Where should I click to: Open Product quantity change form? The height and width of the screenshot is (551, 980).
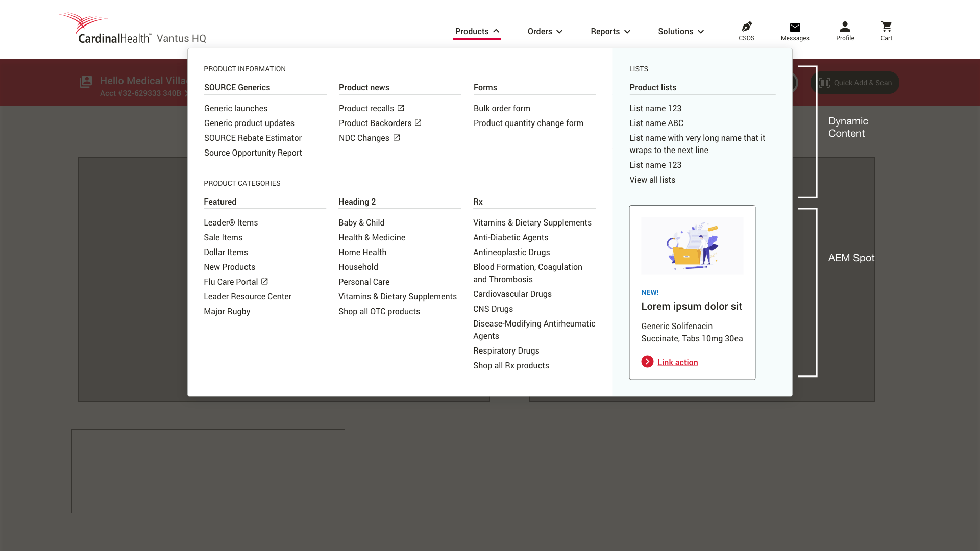pyautogui.click(x=528, y=123)
